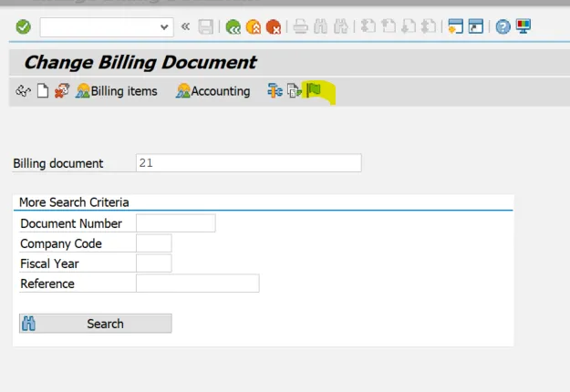The height and width of the screenshot is (392, 570).
Task: Click the 'More Search Criteria' heading
Action: click(x=74, y=202)
